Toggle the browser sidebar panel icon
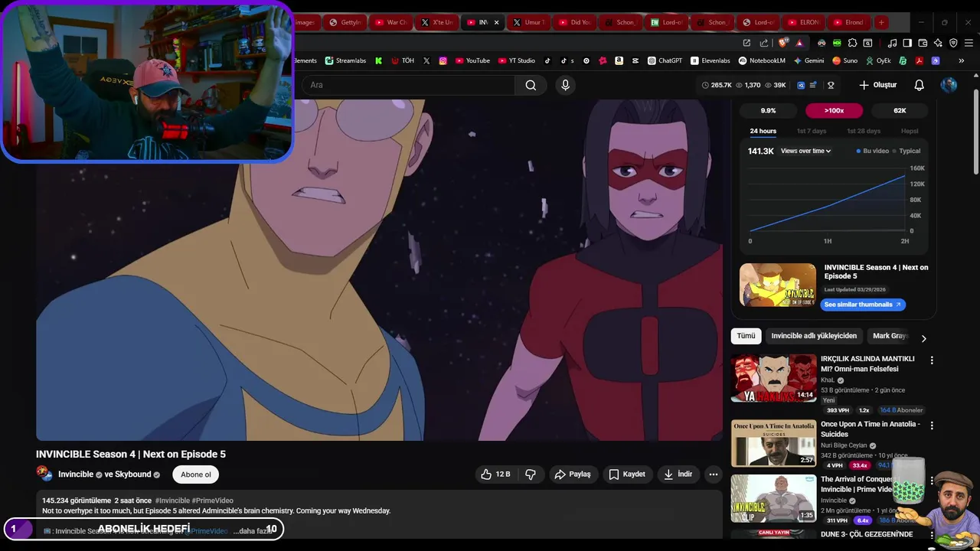The height and width of the screenshot is (551, 980). 907,43
